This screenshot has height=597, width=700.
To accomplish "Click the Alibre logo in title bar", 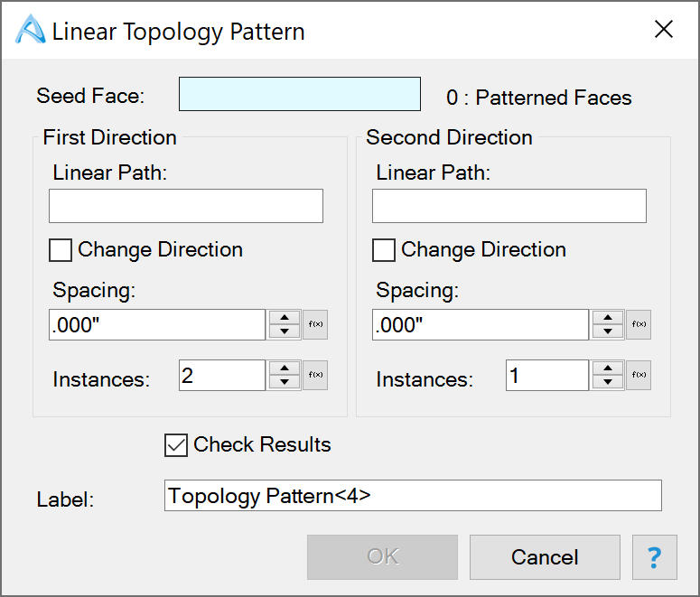I will 31,31.
